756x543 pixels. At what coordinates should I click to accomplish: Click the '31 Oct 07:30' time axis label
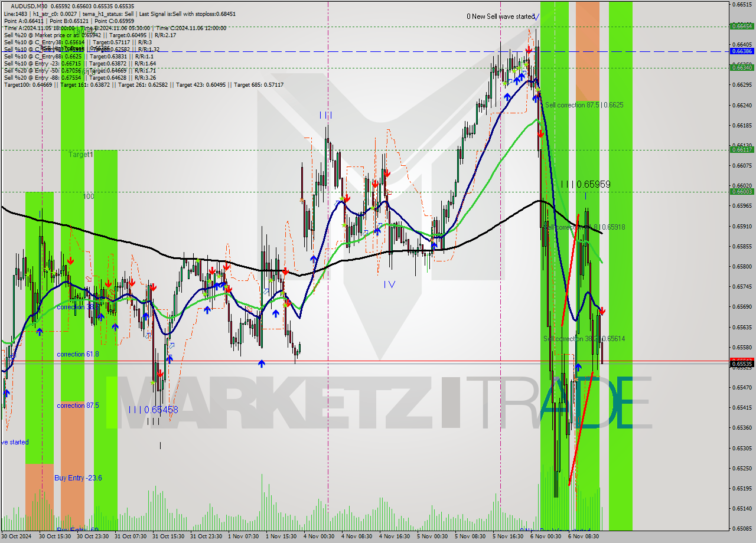(x=131, y=537)
